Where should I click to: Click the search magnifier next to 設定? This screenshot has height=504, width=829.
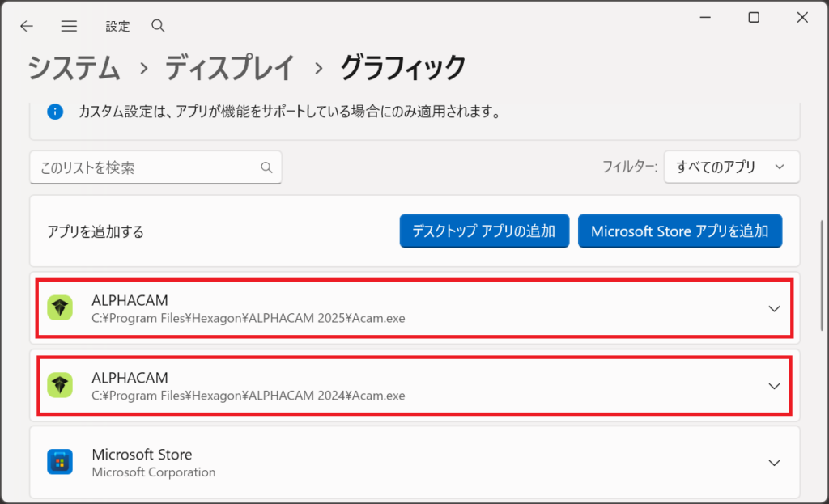tap(158, 26)
